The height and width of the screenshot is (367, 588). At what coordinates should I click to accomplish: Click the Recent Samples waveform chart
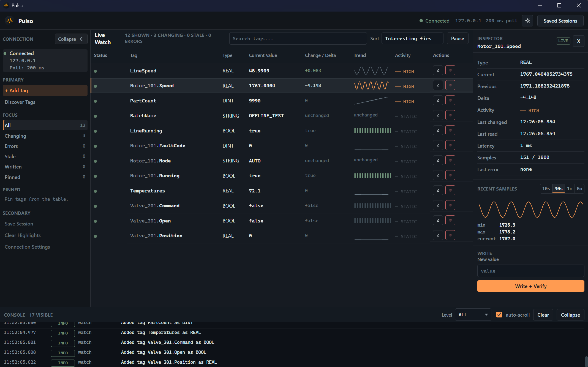(531, 210)
